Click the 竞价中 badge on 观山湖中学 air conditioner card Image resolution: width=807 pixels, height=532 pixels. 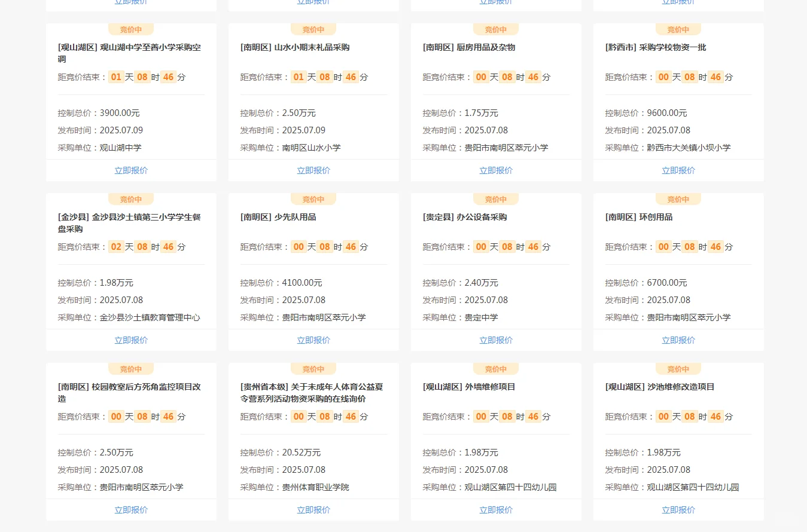[131, 29]
